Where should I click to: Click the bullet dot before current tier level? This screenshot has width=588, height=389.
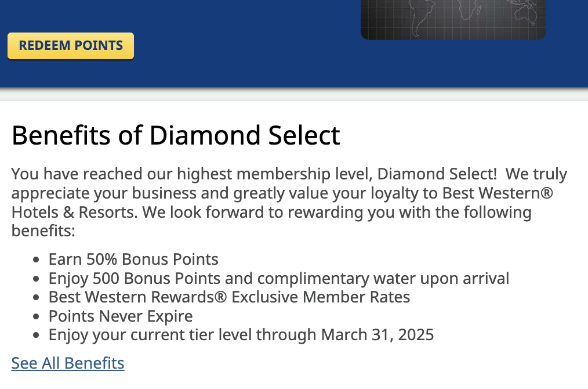coord(37,336)
